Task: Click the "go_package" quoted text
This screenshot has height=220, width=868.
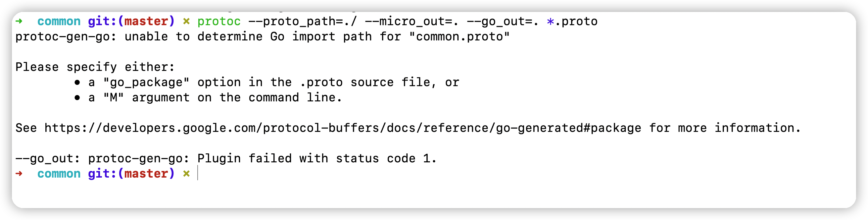Action: point(146,83)
